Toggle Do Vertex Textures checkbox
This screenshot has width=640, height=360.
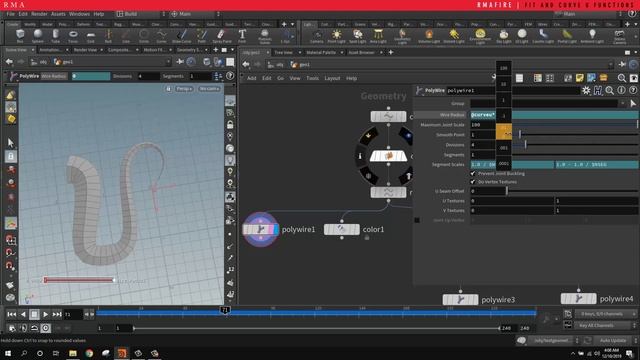point(473,182)
